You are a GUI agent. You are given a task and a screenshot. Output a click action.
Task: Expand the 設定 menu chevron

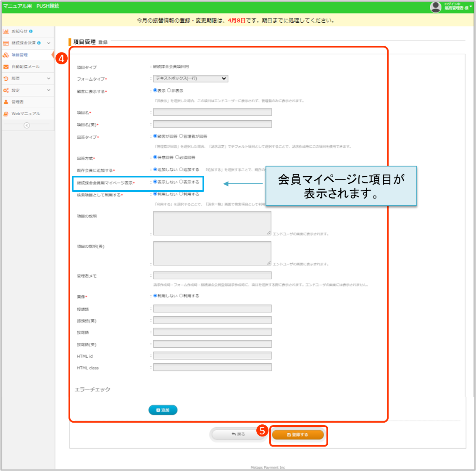point(49,90)
